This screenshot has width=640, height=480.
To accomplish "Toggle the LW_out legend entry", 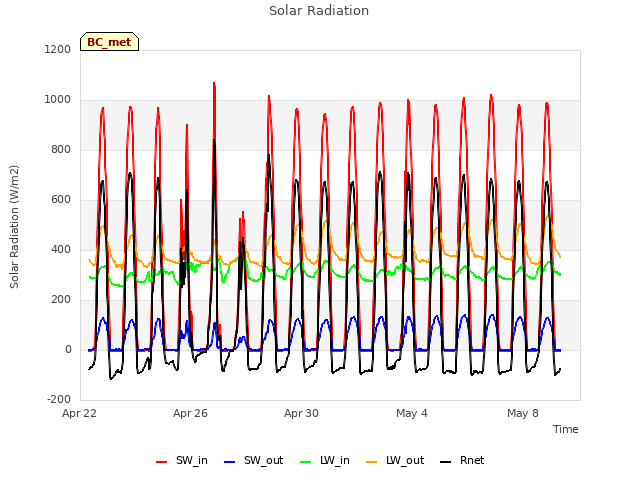I will click(x=395, y=461).
